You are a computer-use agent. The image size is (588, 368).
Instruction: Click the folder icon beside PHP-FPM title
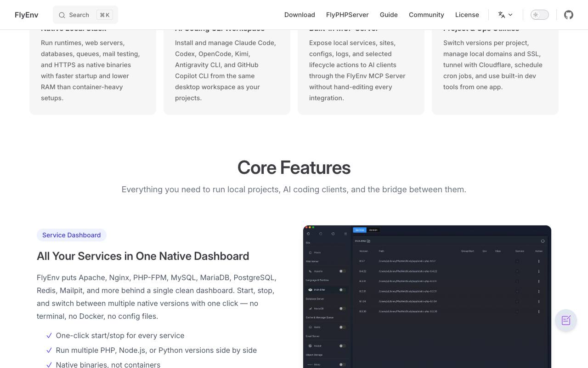pyautogui.click(x=368, y=241)
